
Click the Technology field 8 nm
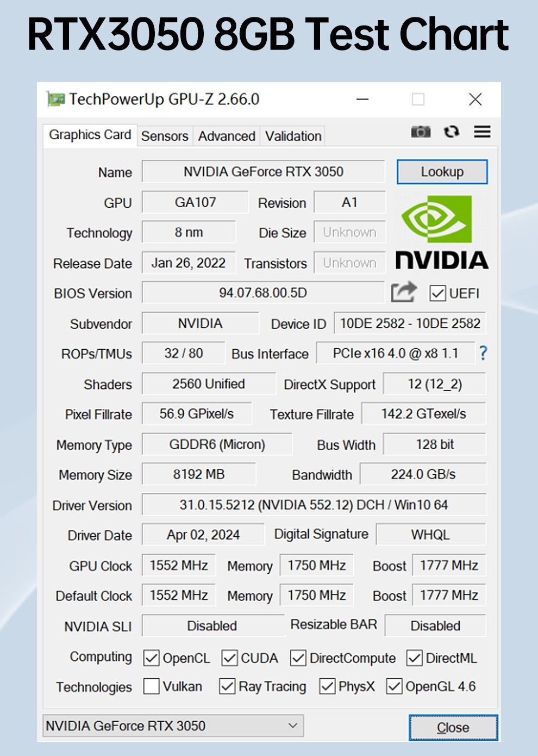[189, 232]
